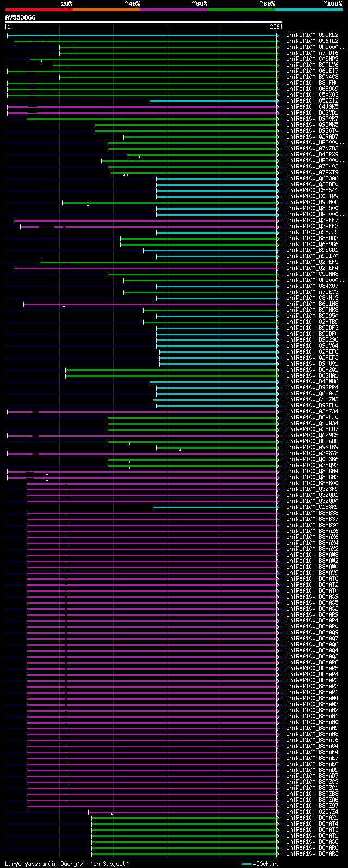Image resolution: width=348 pixels, height=868 pixels.
Task: Choose the UniRef100_B9HU01 row label
Action: (312, 363)
